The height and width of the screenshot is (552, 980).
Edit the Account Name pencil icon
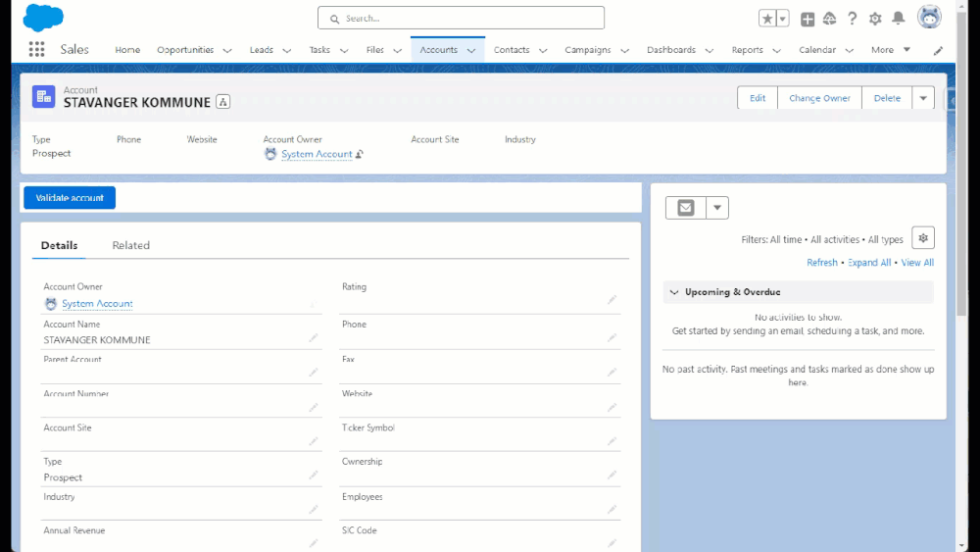click(x=314, y=337)
